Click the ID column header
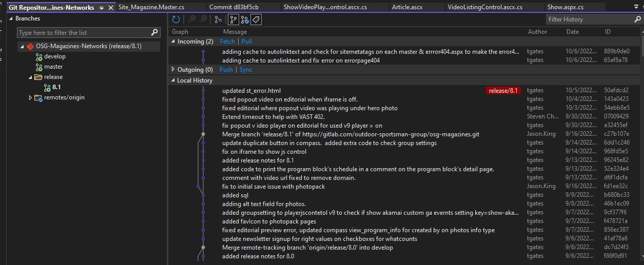 (608, 32)
